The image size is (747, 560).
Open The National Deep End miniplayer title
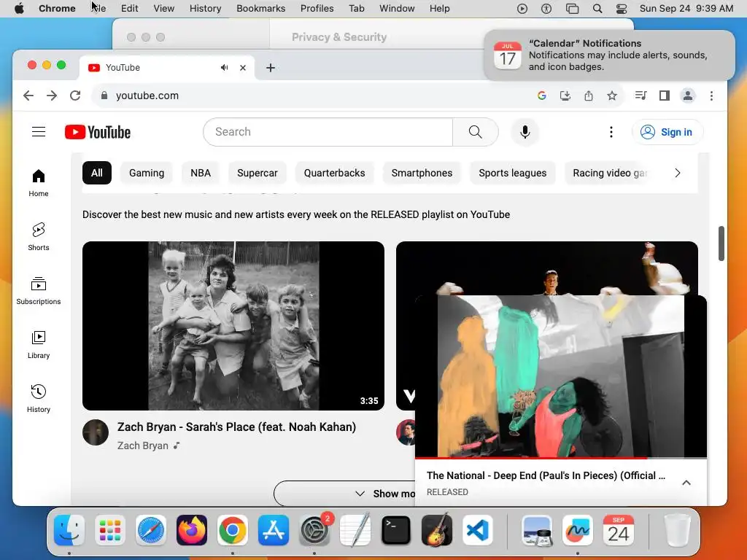(x=546, y=475)
